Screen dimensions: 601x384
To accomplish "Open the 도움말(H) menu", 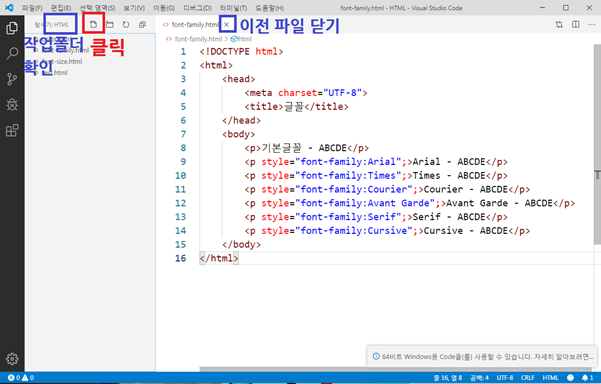I will pos(269,8).
